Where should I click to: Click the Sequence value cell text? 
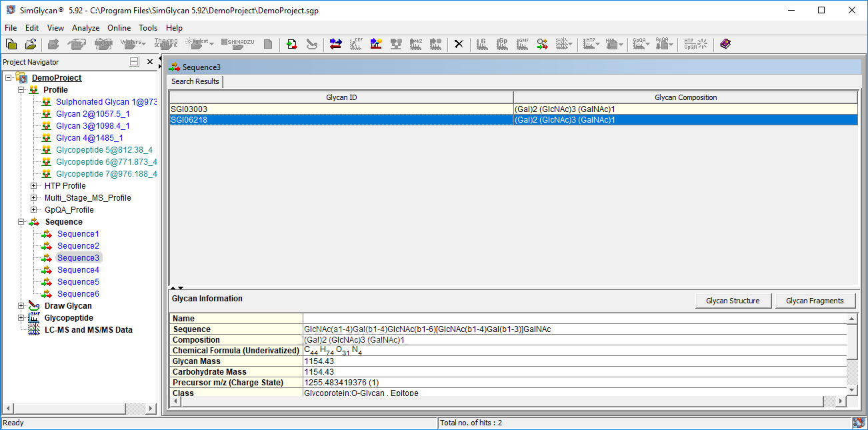click(x=427, y=329)
